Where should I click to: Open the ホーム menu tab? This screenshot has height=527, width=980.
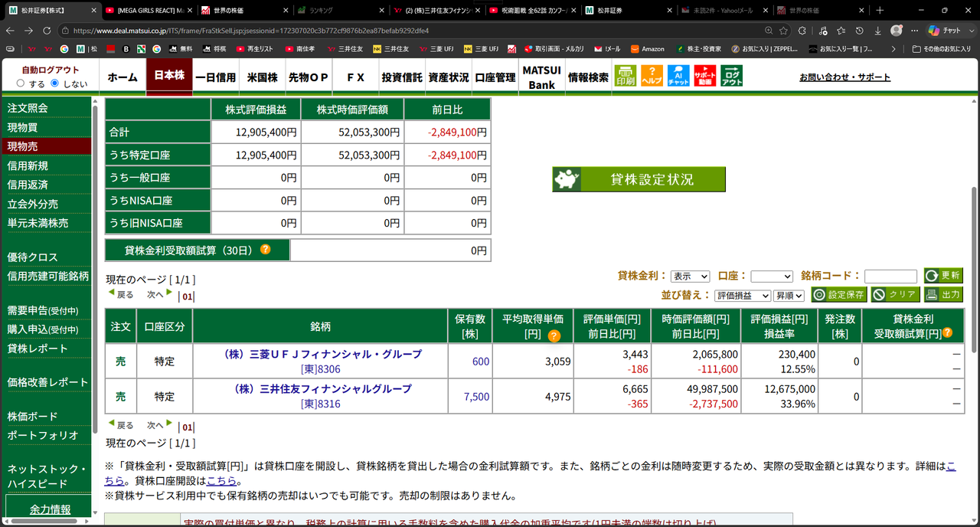click(122, 77)
